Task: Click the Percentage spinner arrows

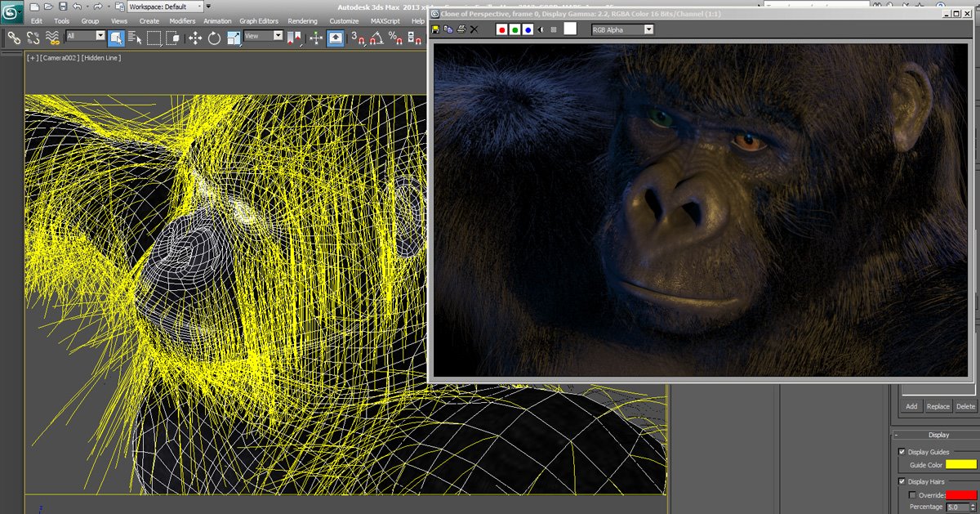Action: point(973,507)
